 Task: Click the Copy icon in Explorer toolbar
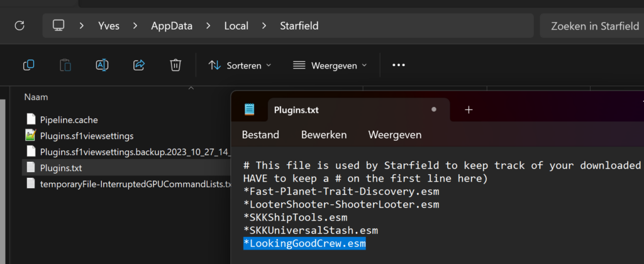[28, 65]
